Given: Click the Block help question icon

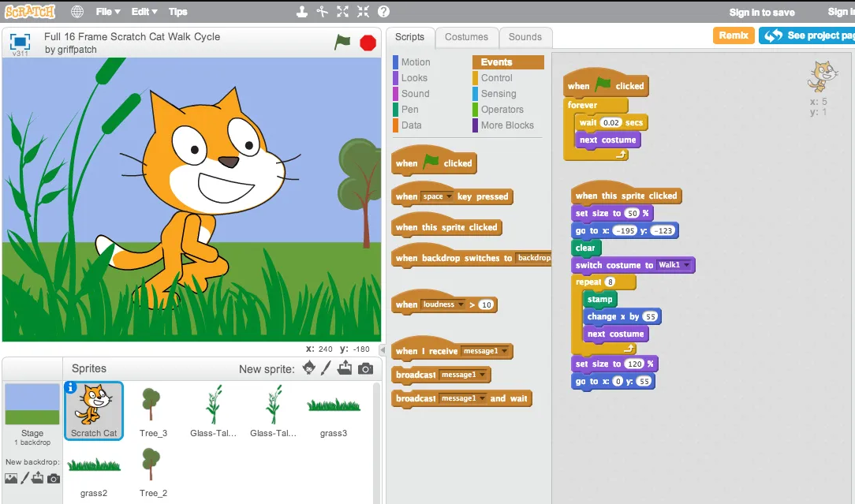Looking at the screenshot, I should (x=383, y=12).
